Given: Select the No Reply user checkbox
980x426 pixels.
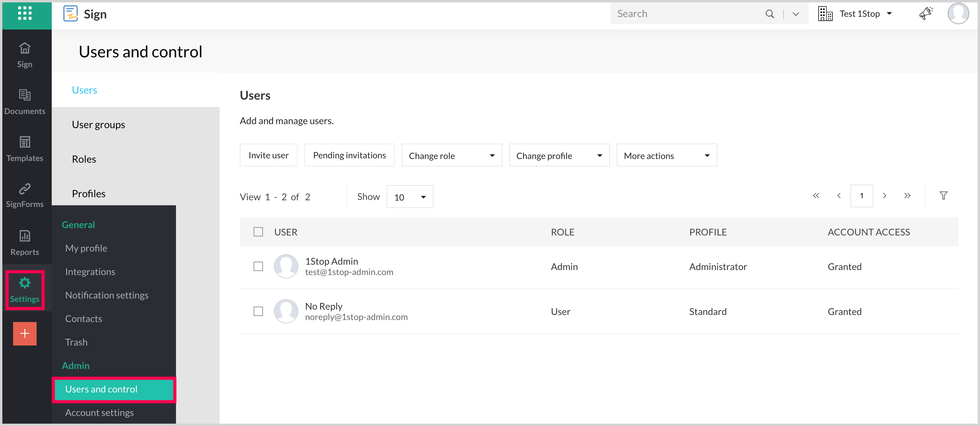Looking at the screenshot, I should point(258,311).
